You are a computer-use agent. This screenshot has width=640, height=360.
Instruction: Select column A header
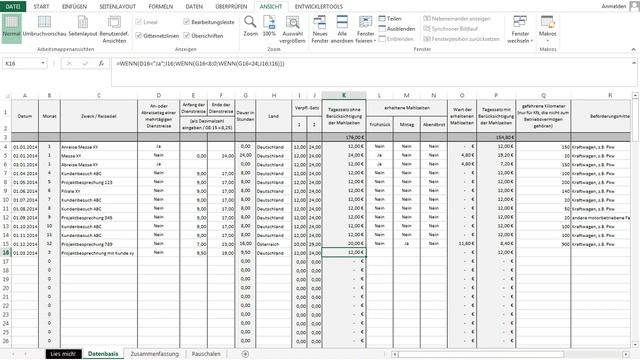pos(24,95)
